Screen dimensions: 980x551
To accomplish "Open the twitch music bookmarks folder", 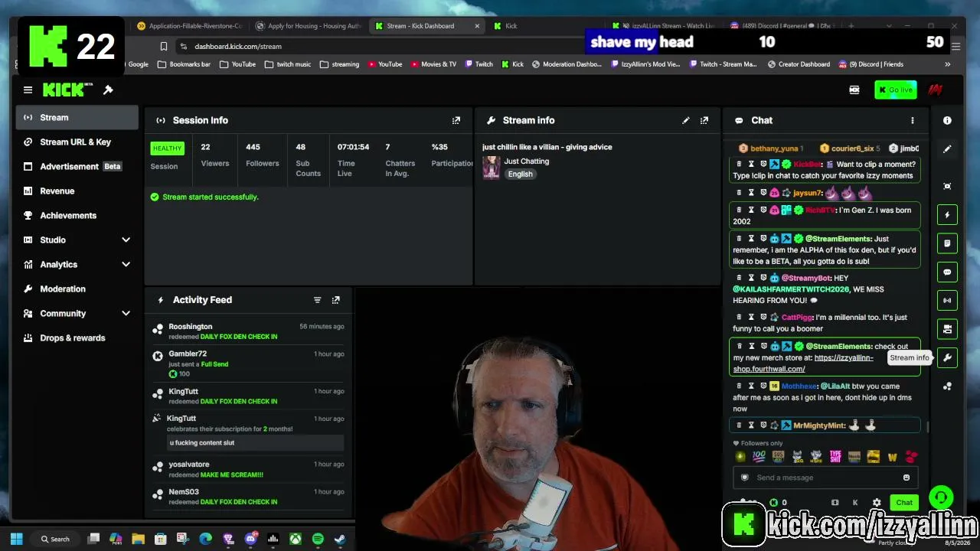I will (x=288, y=64).
